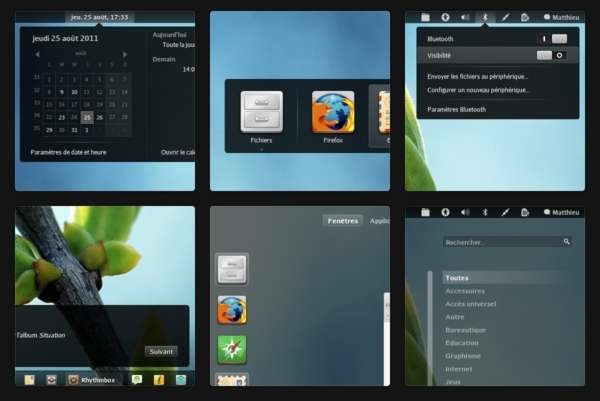Image resolution: width=600 pixels, height=401 pixels.
Task: Select the Internet category
Action: tap(459, 369)
